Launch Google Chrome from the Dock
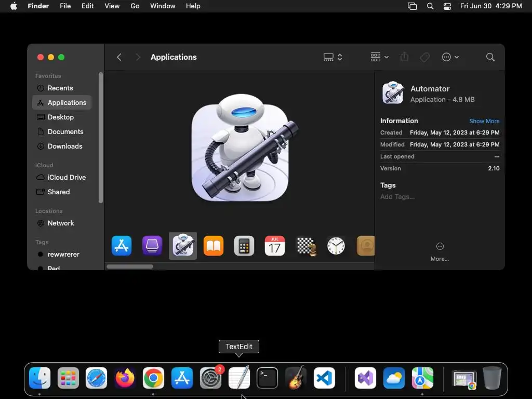This screenshot has height=399, width=532. click(153, 378)
